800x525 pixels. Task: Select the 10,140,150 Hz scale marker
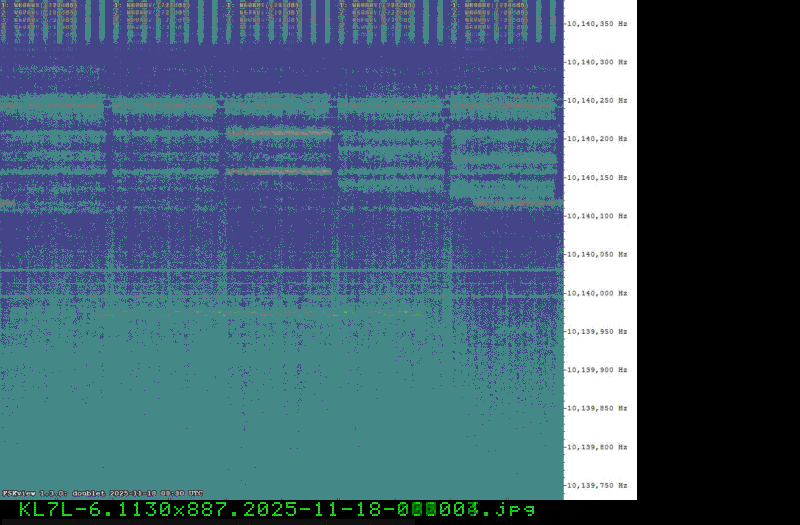(598, 177)
